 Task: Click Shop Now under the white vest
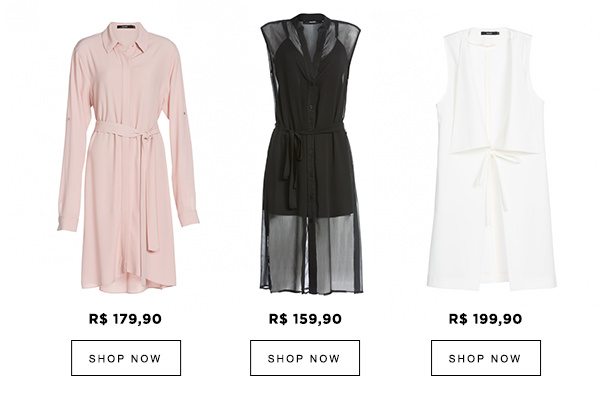click(x=486, y=358)
